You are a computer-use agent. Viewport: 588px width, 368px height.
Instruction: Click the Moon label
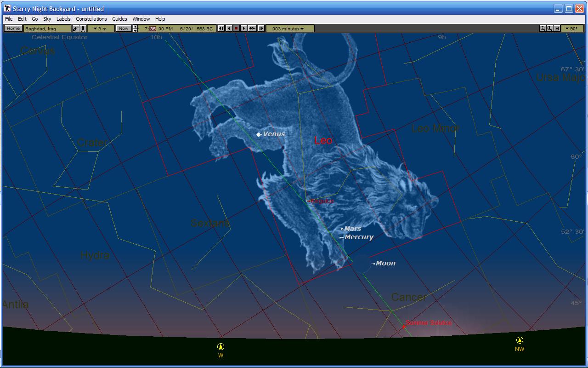point(385,263)
